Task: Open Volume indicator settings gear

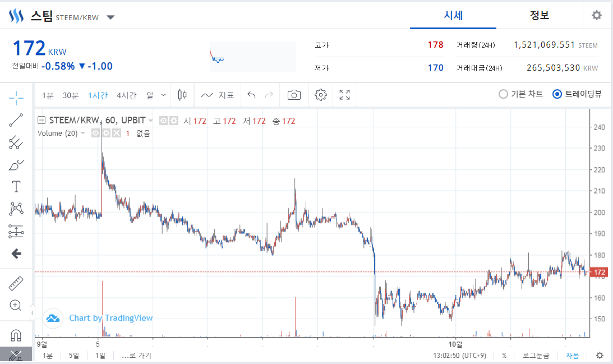Action: [x=106, y=133]
